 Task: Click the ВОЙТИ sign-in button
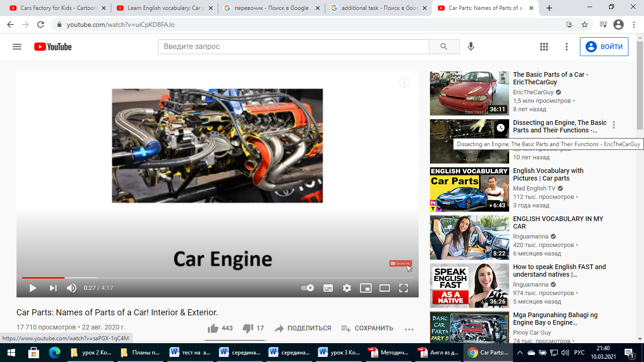click(604, 47)
